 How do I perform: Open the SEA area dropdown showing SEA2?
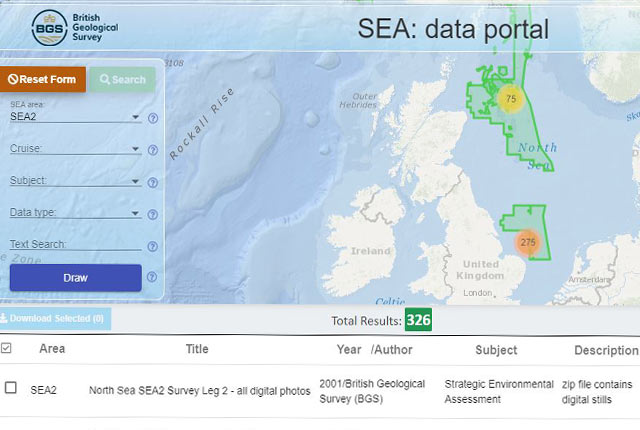76,117
